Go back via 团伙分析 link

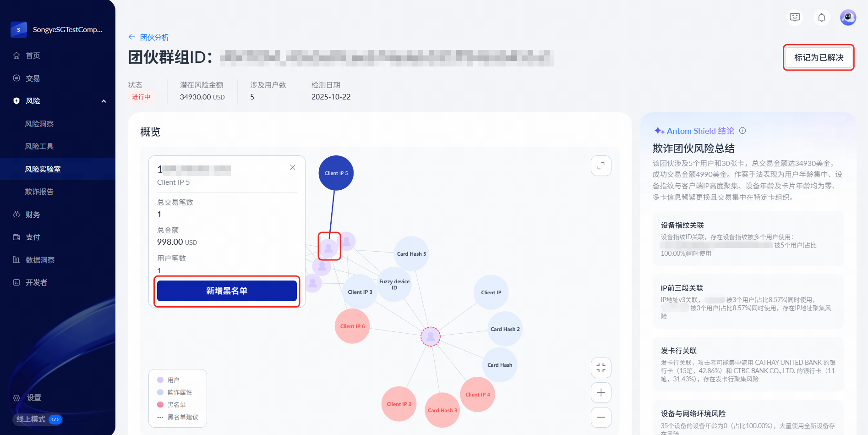(149, 38)
